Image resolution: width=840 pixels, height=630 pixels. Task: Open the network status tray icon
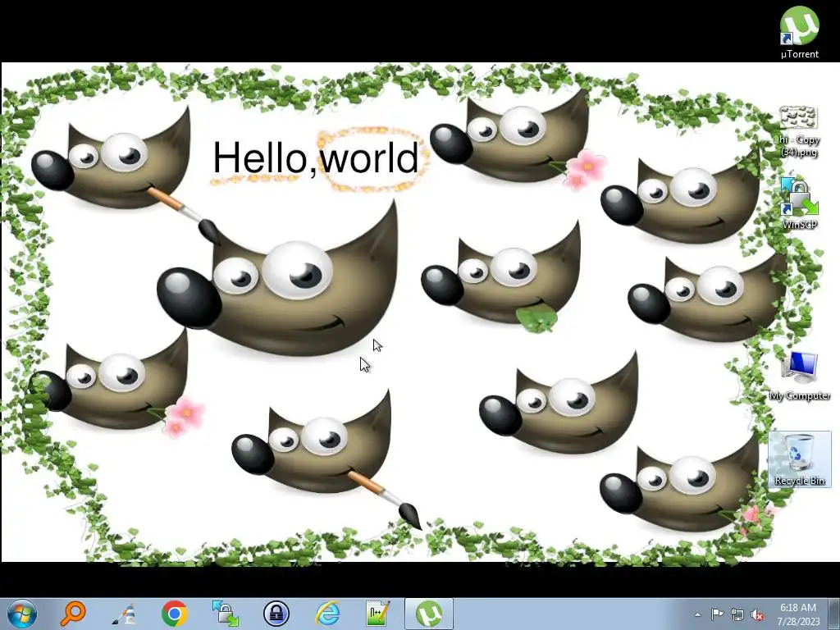(x=737, y=614)
